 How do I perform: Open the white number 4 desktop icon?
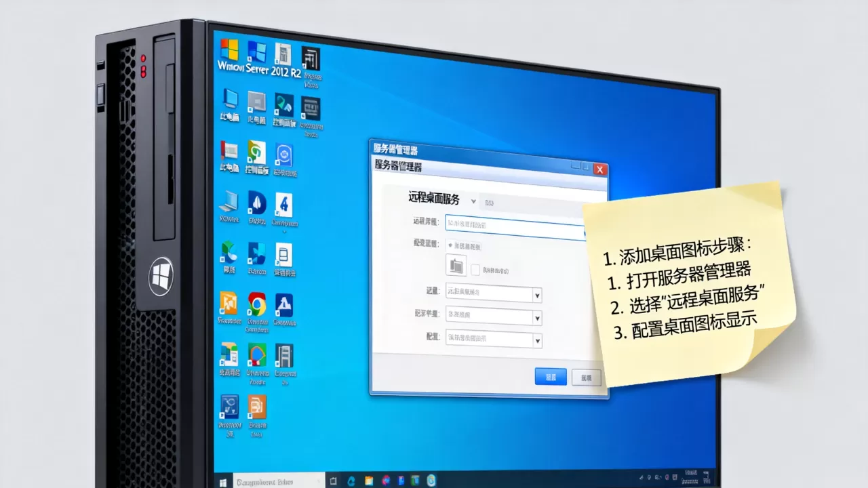point(284,203)
